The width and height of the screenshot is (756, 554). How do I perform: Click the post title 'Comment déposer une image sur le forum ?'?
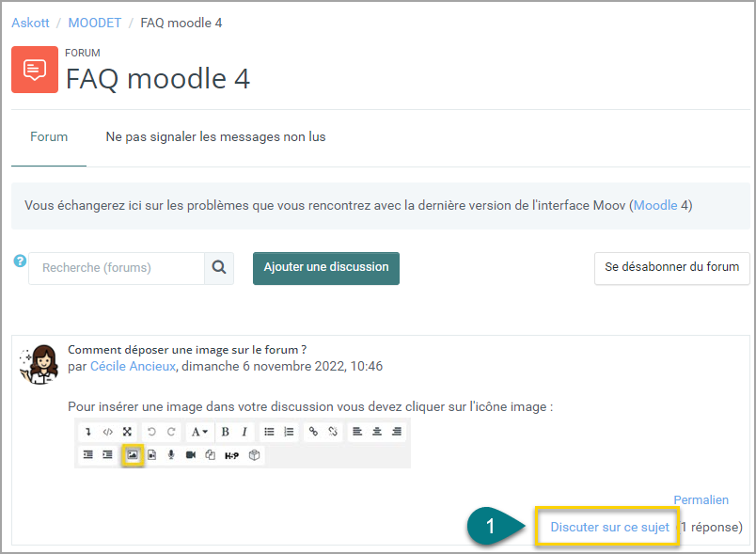pyautogui.click(x=187, y=350)
